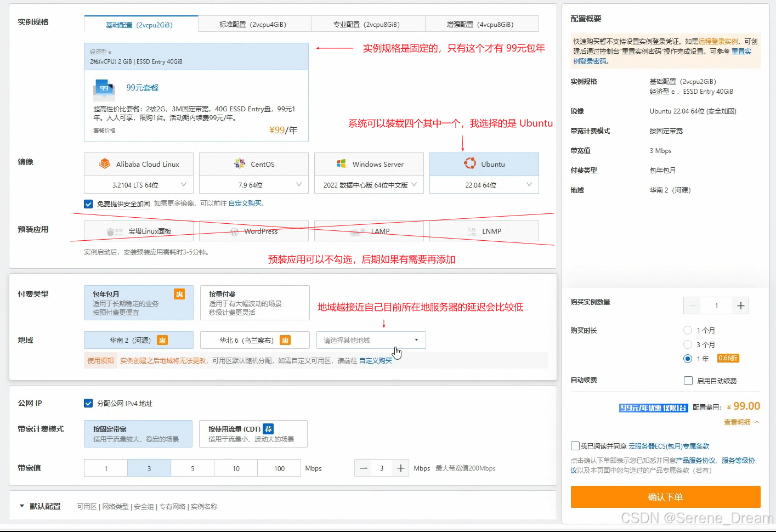The height and width of the screenshot is (532, 776).
Task: Switch to the 标准配置 (2vcpu4GiB) tab
Action: (255, 24)
